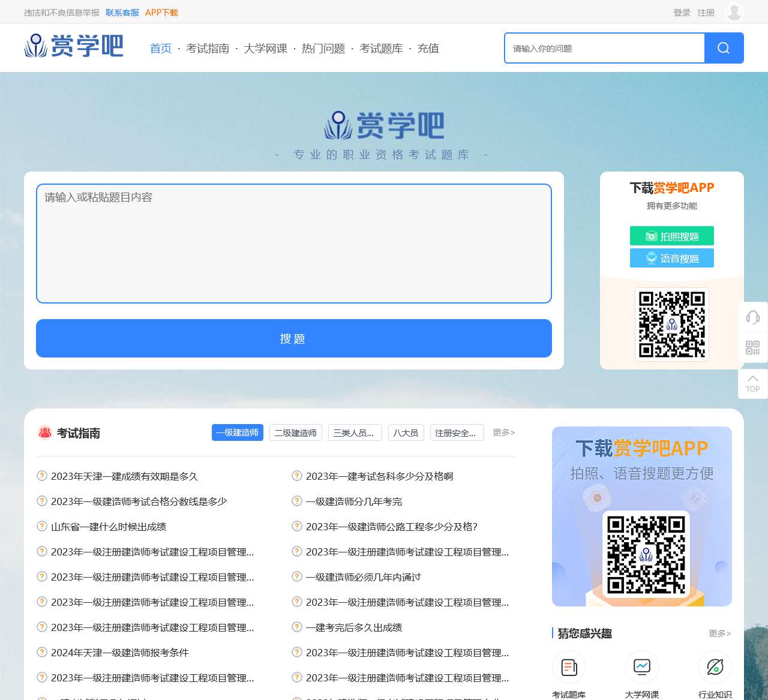The width and height of the screenshot is (768, 700).
Task: Click the 猜您感兴趣 heading
Action: 585,633
